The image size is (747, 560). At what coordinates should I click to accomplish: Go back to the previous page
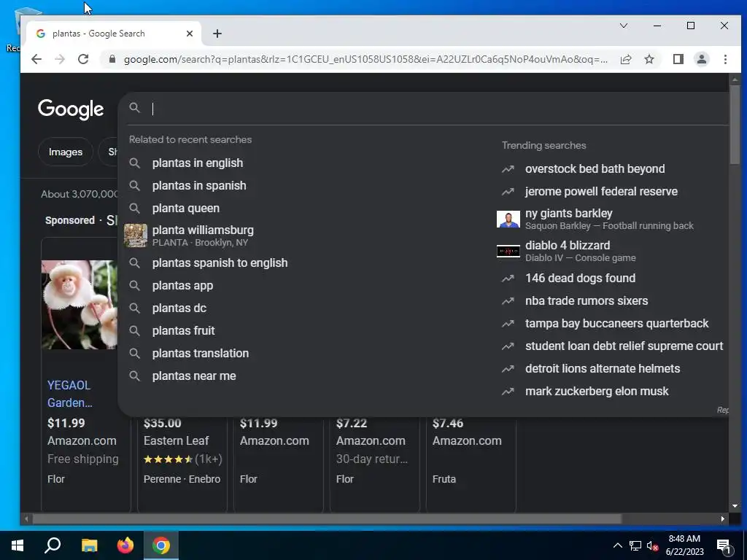[x=36, y=59]
